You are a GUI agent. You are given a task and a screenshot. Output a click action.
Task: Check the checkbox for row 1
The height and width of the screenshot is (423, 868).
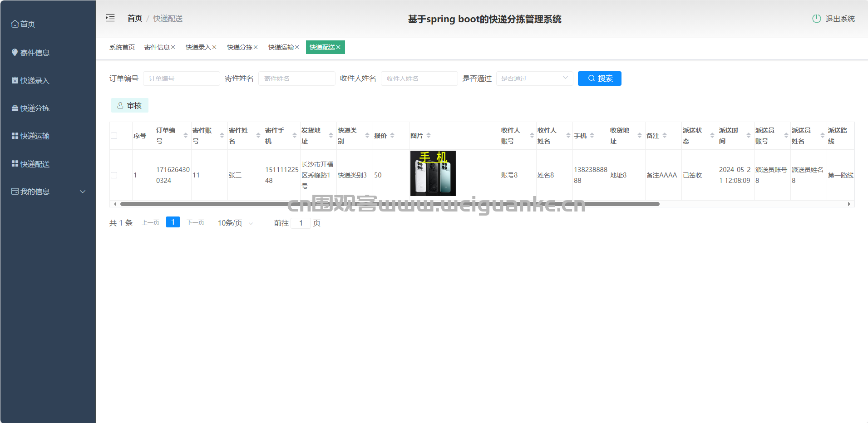point(114,175)
